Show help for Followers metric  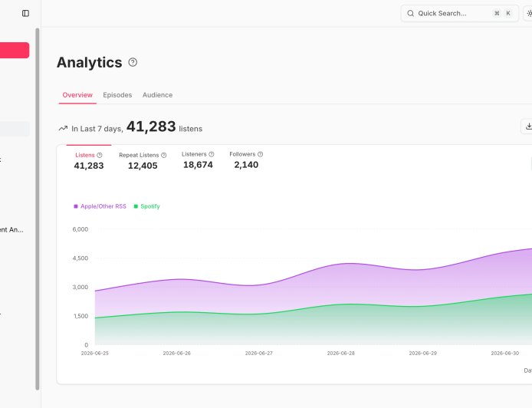(x=260, y=154)
